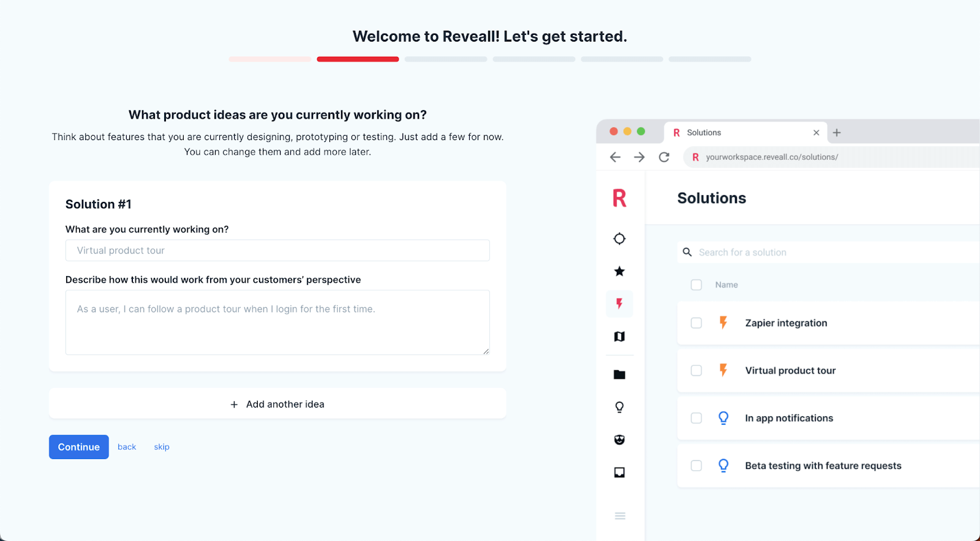Image resolution: width=980 pixels, height=541 pixels.
Task: Click the inbox icon in sidebar
Action: [x=619, y=472]
